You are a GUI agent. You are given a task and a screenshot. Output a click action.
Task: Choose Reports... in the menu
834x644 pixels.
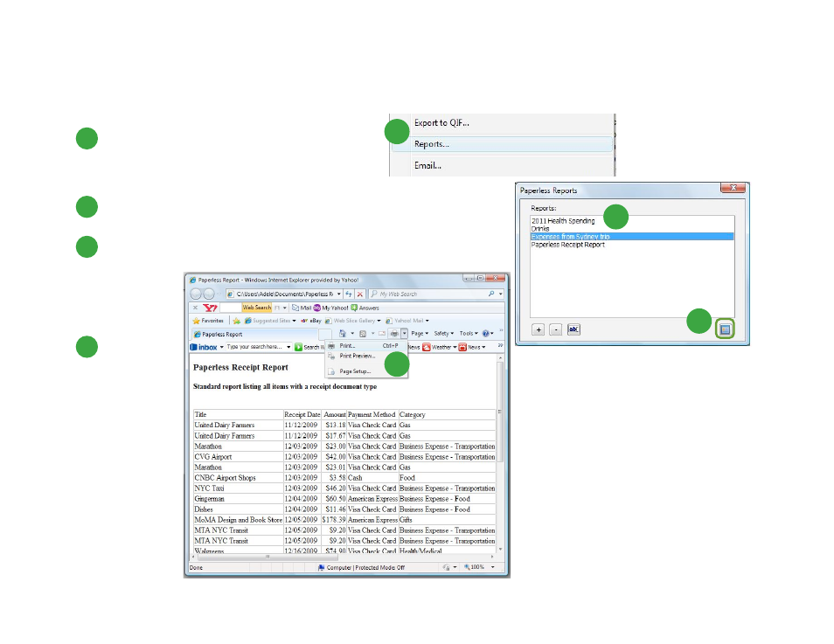[x=502, y=144]
